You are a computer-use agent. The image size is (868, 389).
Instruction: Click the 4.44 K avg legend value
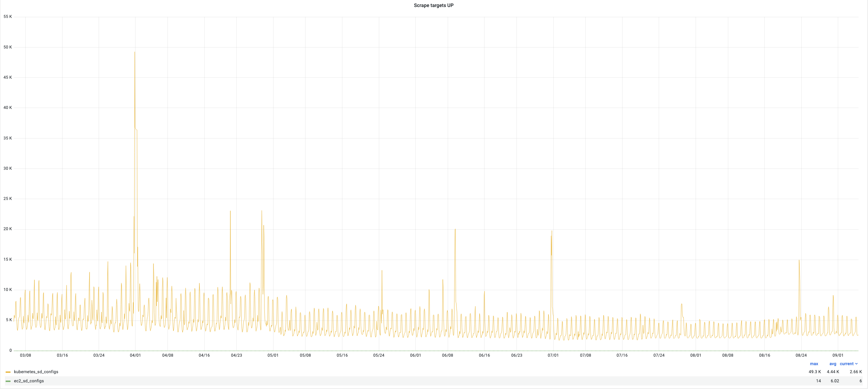(833, 372)
